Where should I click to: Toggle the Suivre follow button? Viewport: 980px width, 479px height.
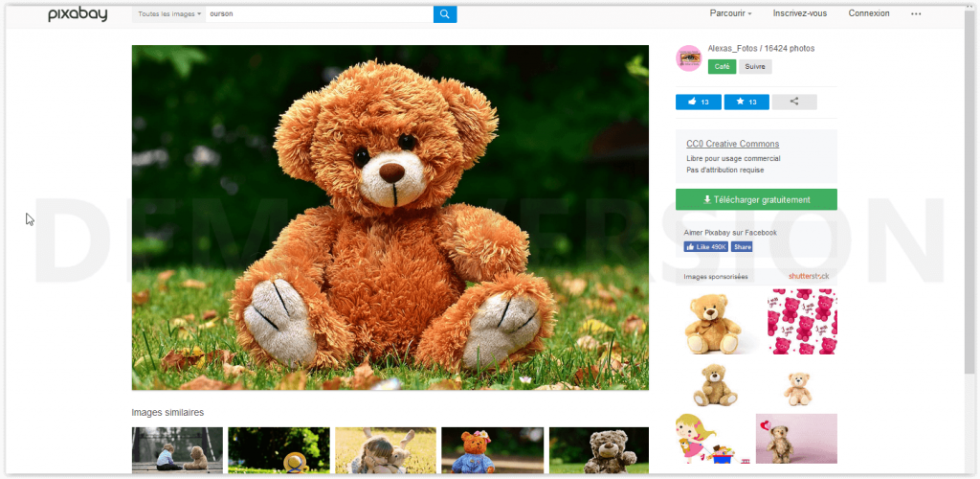755,67
